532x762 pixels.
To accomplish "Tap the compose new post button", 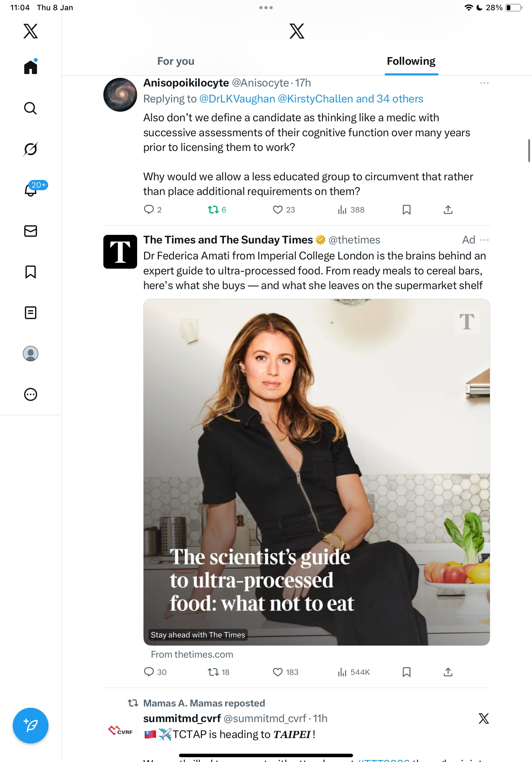I will point(31,726).
